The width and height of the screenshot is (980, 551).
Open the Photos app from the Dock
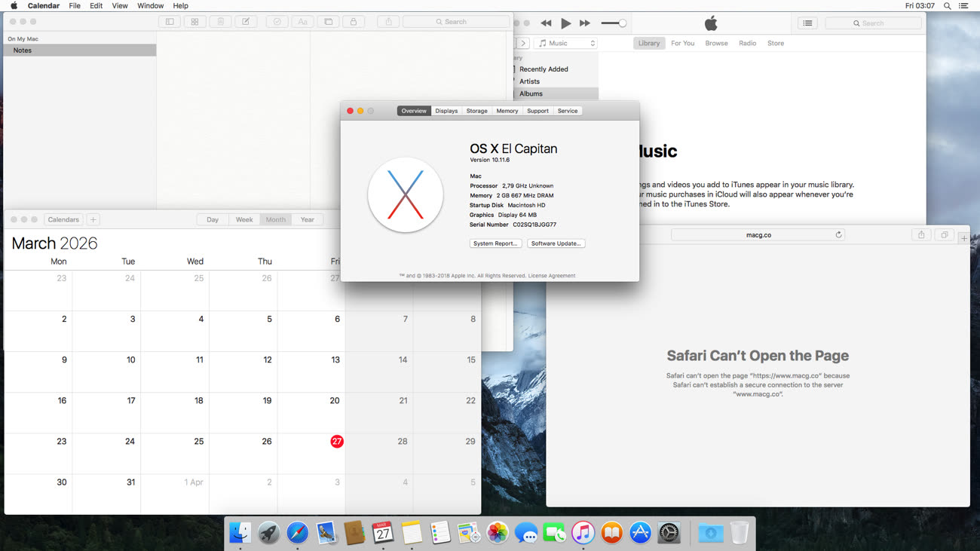pos(497,534)
